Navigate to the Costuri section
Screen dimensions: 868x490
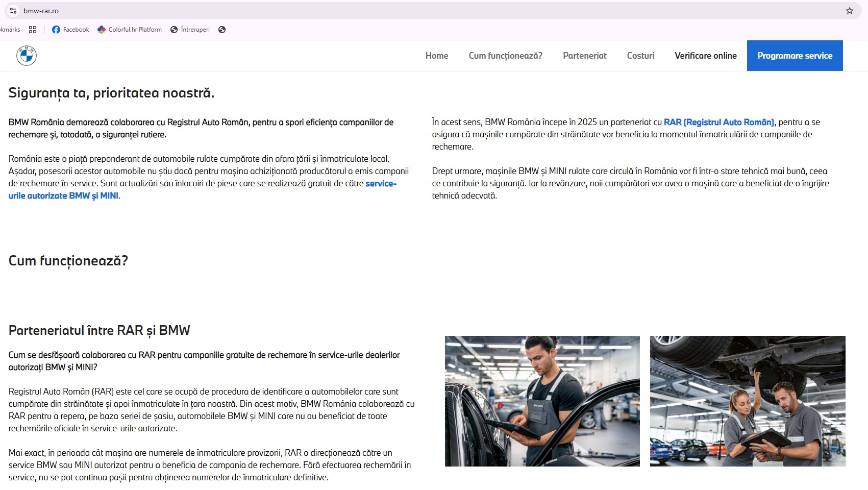[x=640, y=56]
